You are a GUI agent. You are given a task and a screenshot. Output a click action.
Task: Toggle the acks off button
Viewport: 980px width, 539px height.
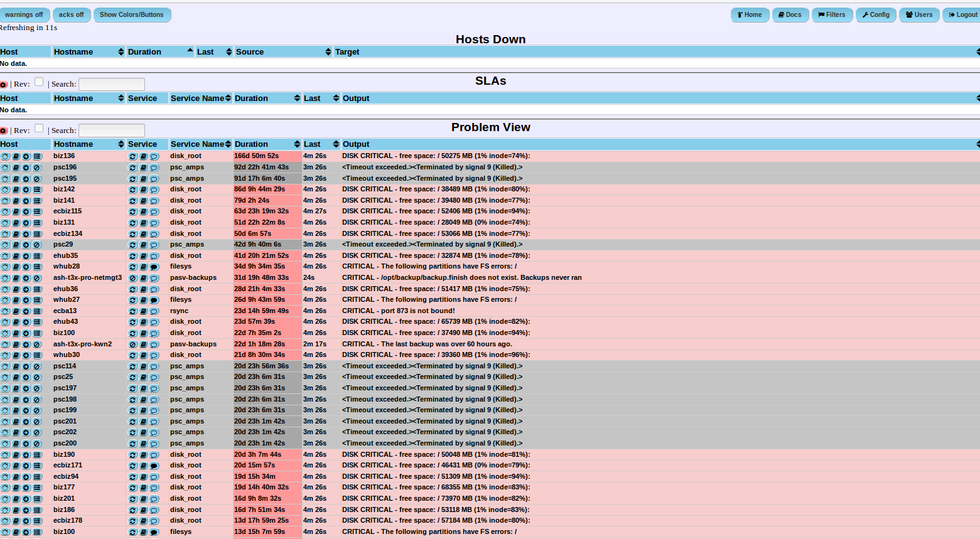71,14
